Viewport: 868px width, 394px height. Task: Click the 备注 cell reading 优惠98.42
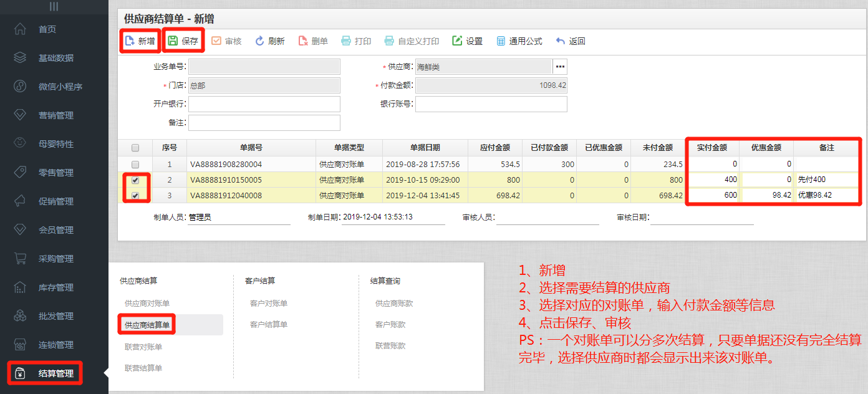click(x=827, y=195)
